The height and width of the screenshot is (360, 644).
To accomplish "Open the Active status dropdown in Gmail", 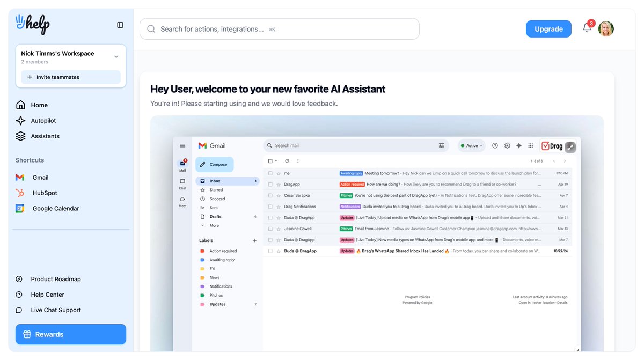I will [471, 145].
